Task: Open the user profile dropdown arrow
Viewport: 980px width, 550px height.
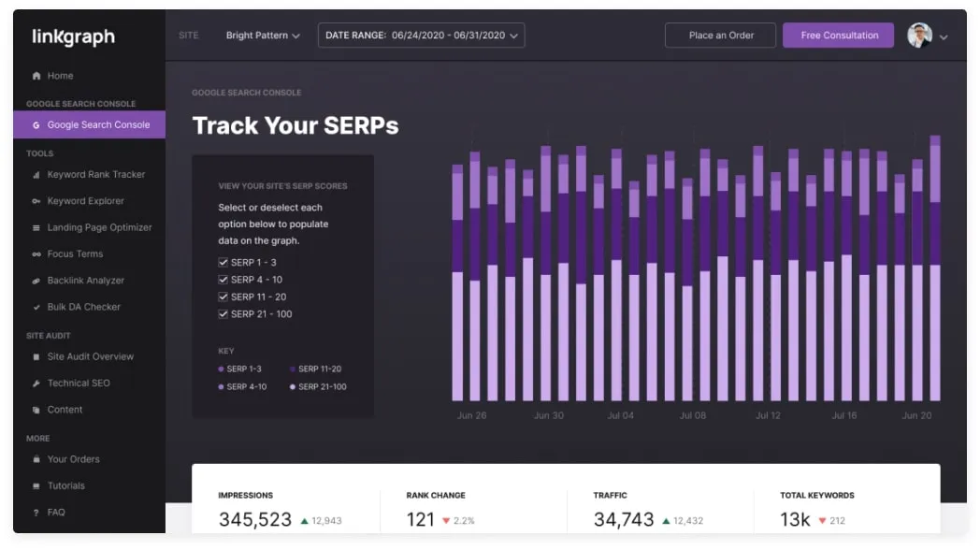Action: 944,37
